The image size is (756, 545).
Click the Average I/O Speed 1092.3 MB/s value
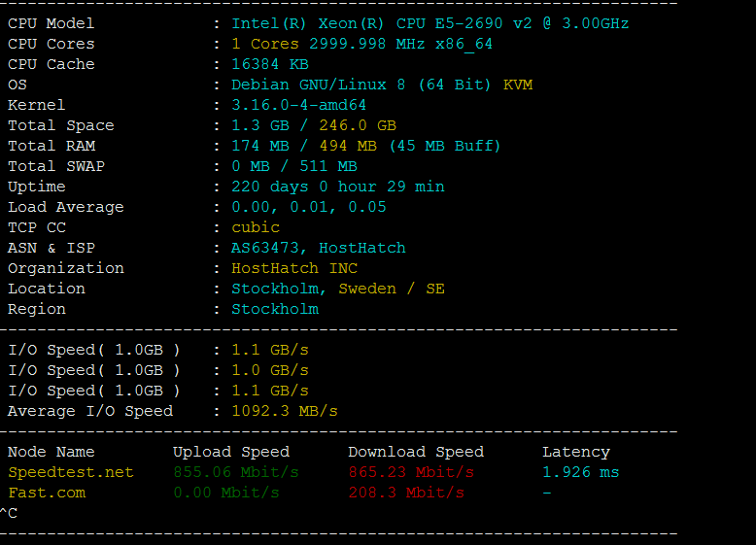(x=284, y=411)
